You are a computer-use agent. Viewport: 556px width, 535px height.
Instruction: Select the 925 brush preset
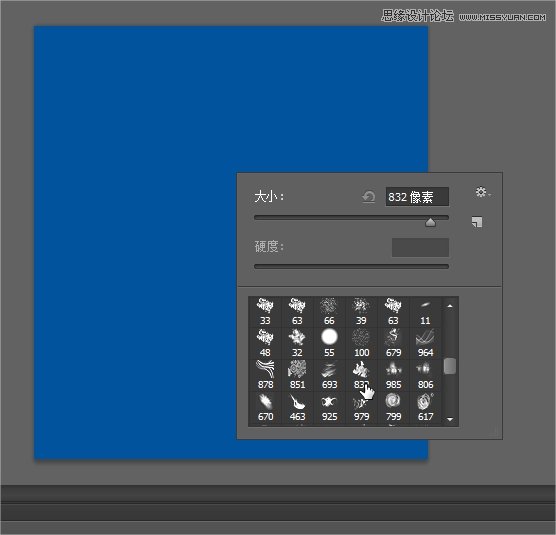coord(329,407)
